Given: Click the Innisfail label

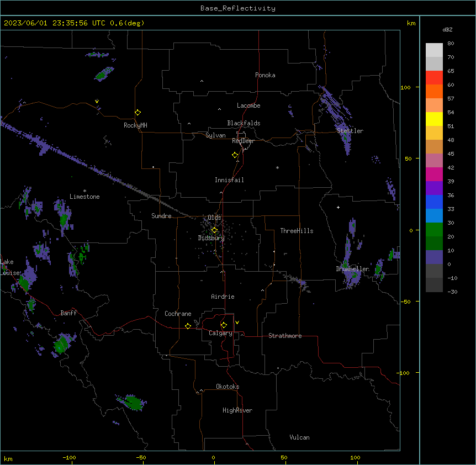Looking at the screenshot, I should tap(229, 180).
